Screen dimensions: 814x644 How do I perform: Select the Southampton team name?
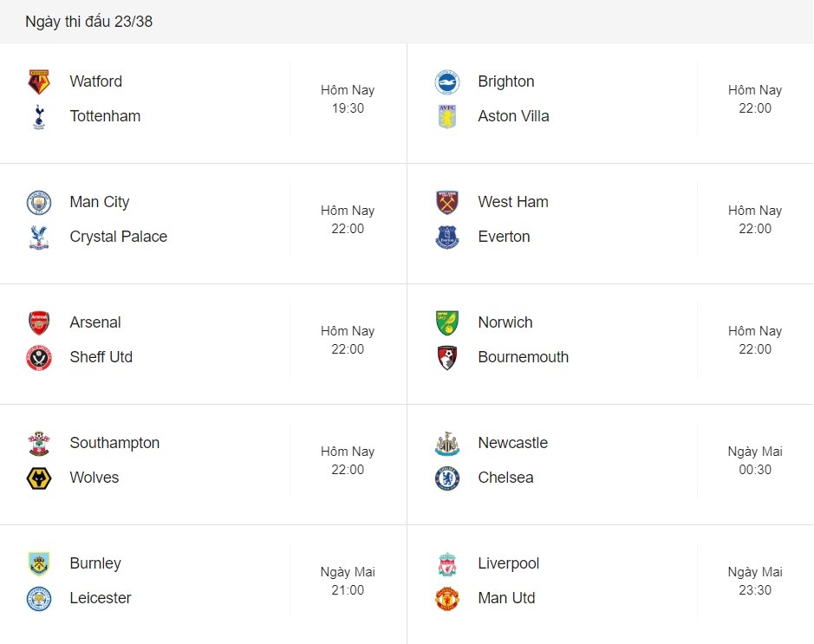tap(114, 443)
